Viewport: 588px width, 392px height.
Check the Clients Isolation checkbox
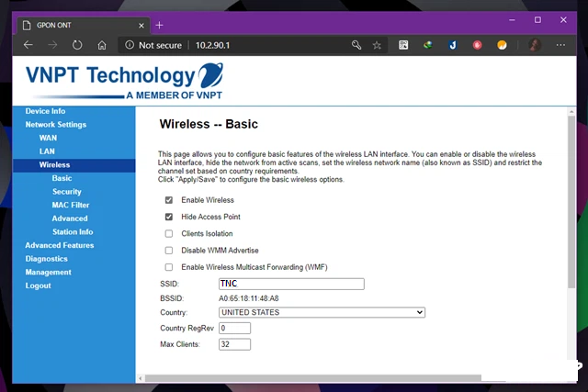(169, 233)
